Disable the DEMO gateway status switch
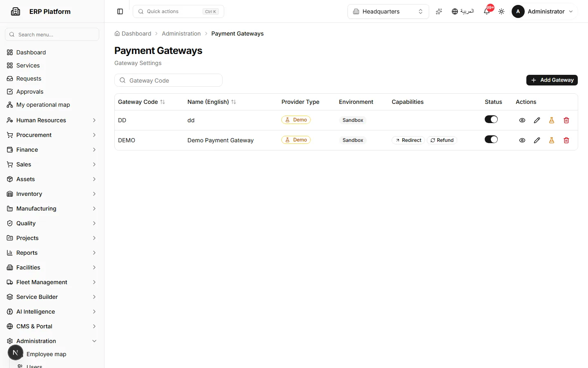The width and height of the screenshot is (588, 368). pyautogui.click(x=491, y=139)
